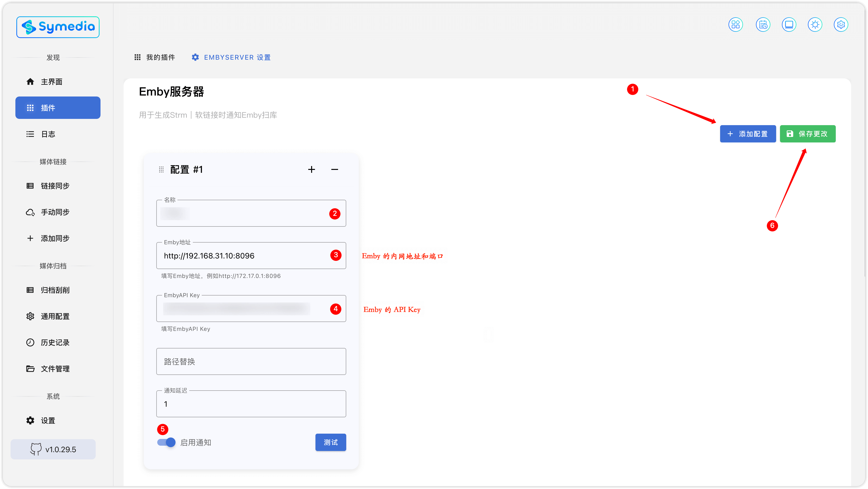Open 添加同步 in the sidebar
The height and width of the screenshot is (489, 868).
[58, 238]
